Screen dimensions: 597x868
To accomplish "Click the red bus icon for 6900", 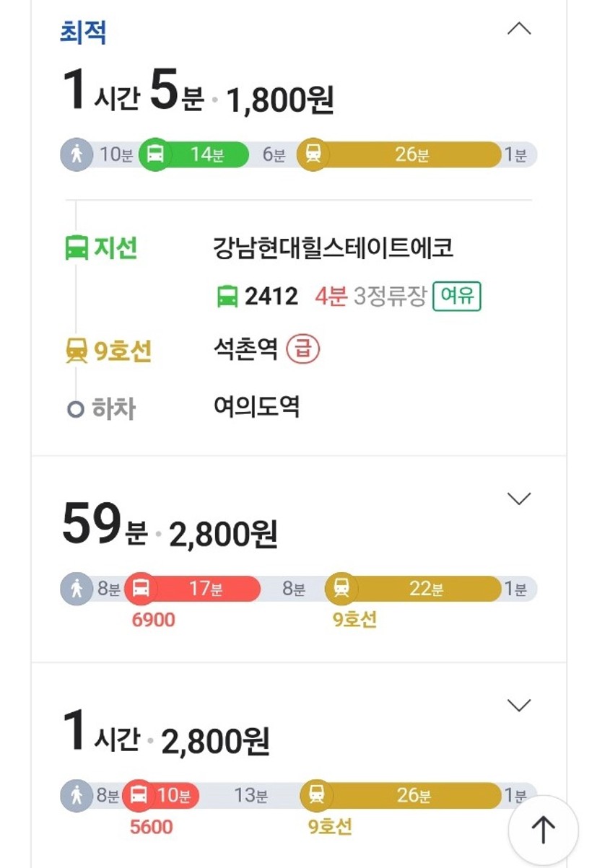I will click(x=141, y=589).
